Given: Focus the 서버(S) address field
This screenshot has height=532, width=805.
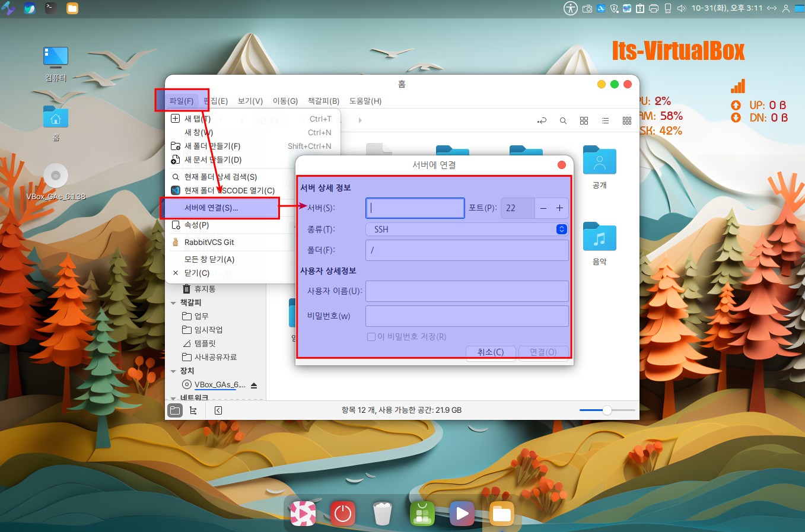Looking at the screenshot, I should [415, 208].
